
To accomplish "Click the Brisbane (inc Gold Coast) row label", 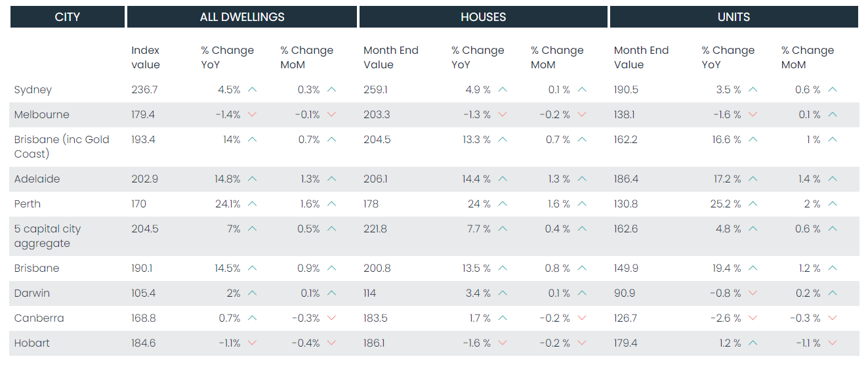I will click(62, 146).
